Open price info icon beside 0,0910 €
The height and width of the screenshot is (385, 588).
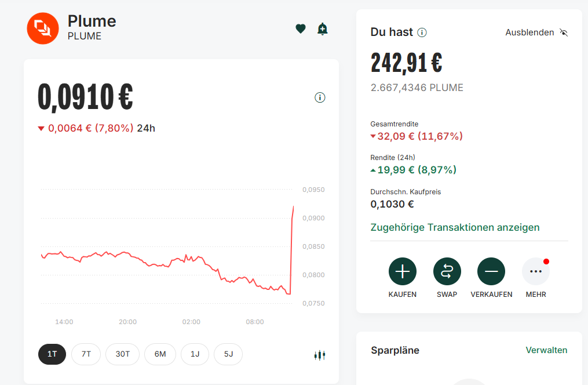[x=320, y=97]
